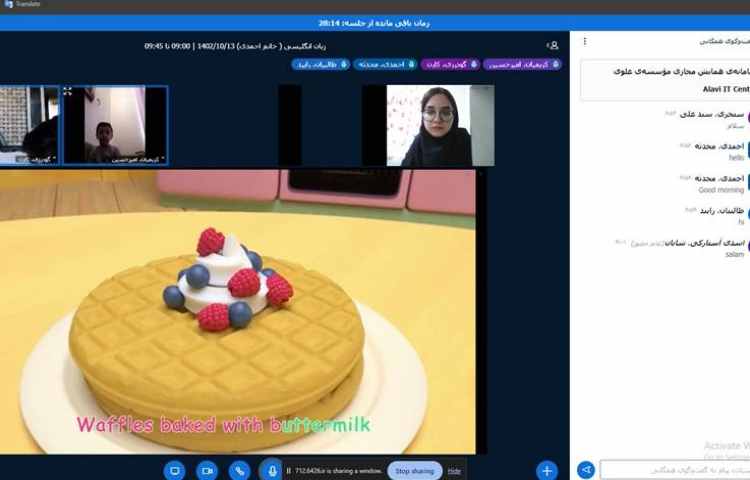This screenshot has height=480, width=750.
Task: Toggle the webcam camera button
Action: [207, 470]
